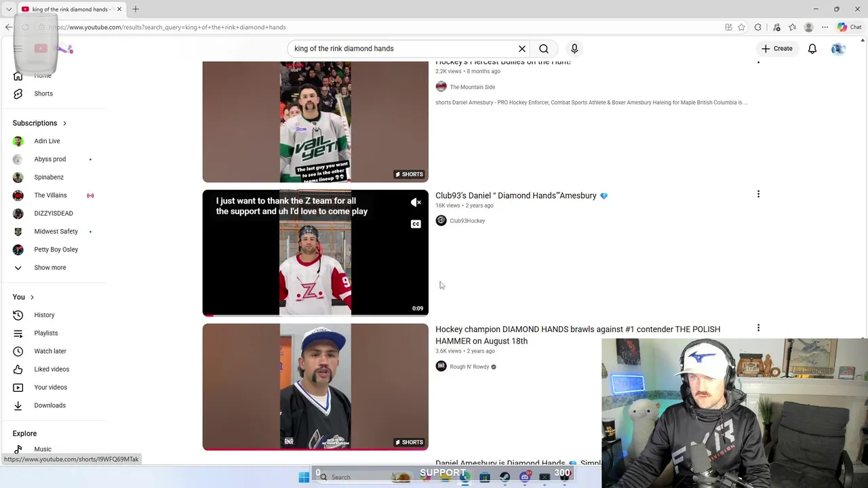The image size is (868, 488).
Task: Open more options for the Club93 video
Action: [x=758, y=195]
